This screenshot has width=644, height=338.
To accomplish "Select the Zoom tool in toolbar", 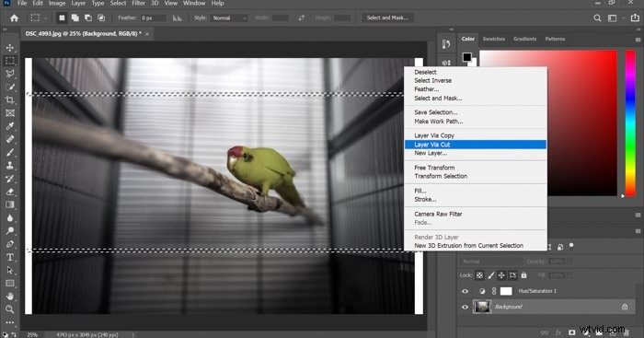I will (x=10, y=309).
